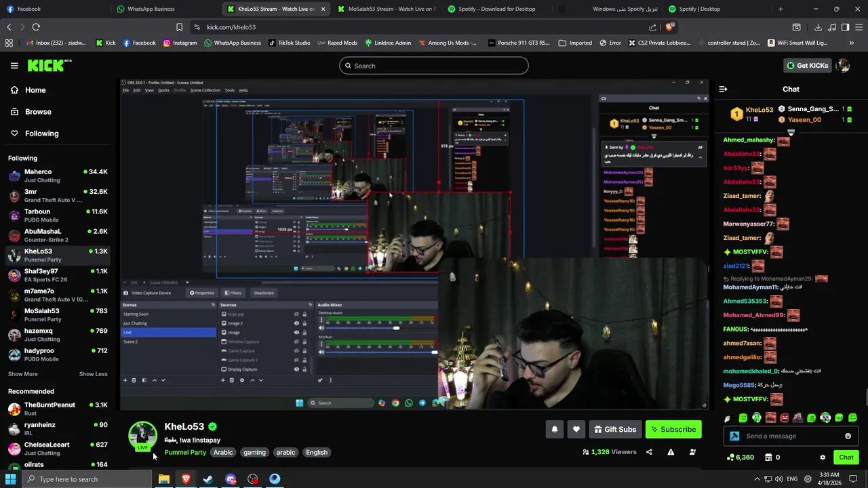The image size is (868, 488).
Task: Click the Get KICKs button
Action: tap(807, 66)
